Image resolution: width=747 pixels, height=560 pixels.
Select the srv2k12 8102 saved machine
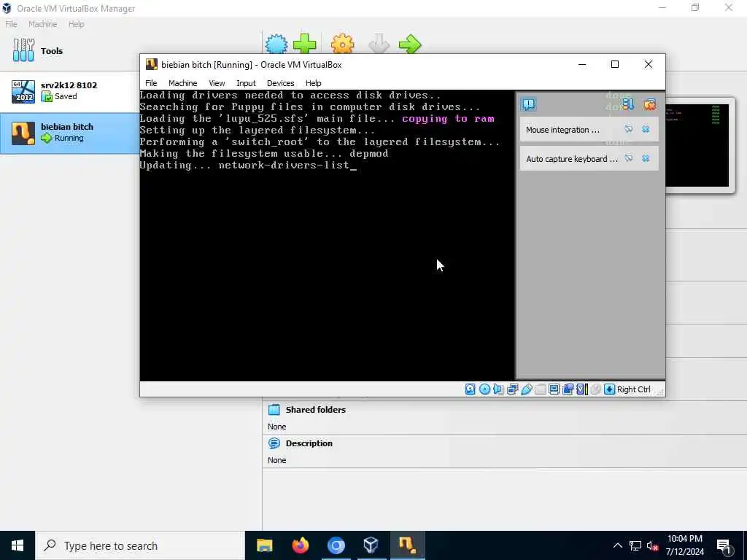click(70, 91)
